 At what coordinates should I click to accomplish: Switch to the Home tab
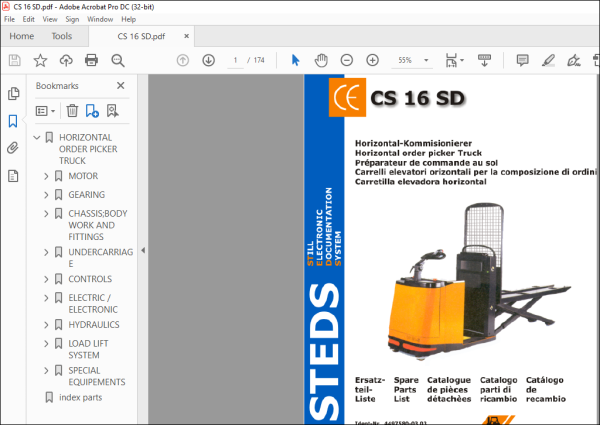[x=21, y=36]
